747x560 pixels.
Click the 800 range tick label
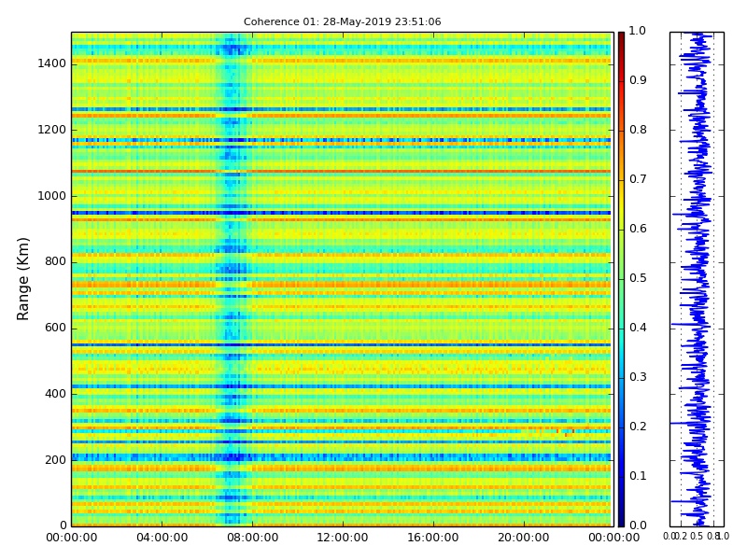(x=56, y=262)
